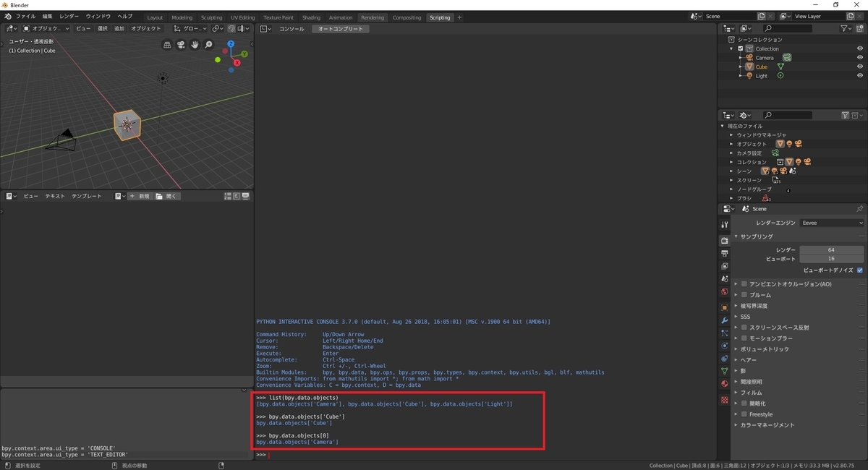
Task: Toggle perspective/orthographic grid view icon in viewport
Action: 167,45
